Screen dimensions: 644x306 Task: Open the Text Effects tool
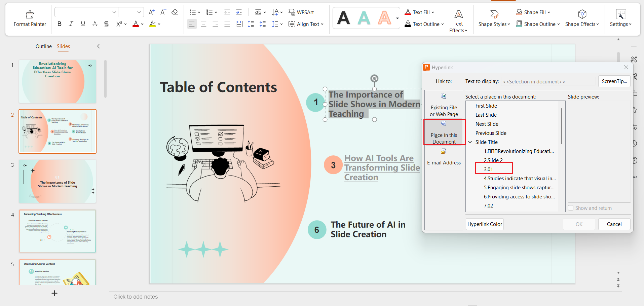458,20
